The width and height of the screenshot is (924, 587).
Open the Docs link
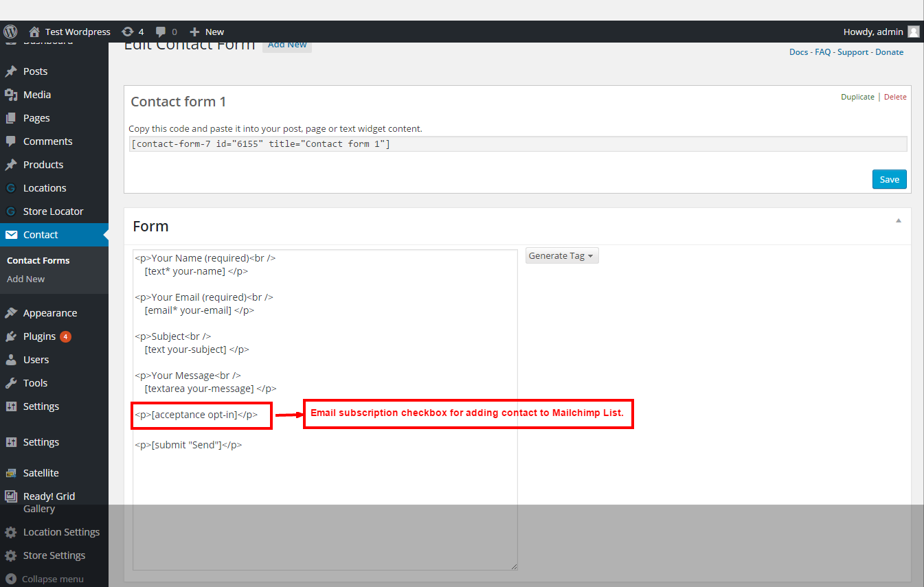click(x=799, y=52)
